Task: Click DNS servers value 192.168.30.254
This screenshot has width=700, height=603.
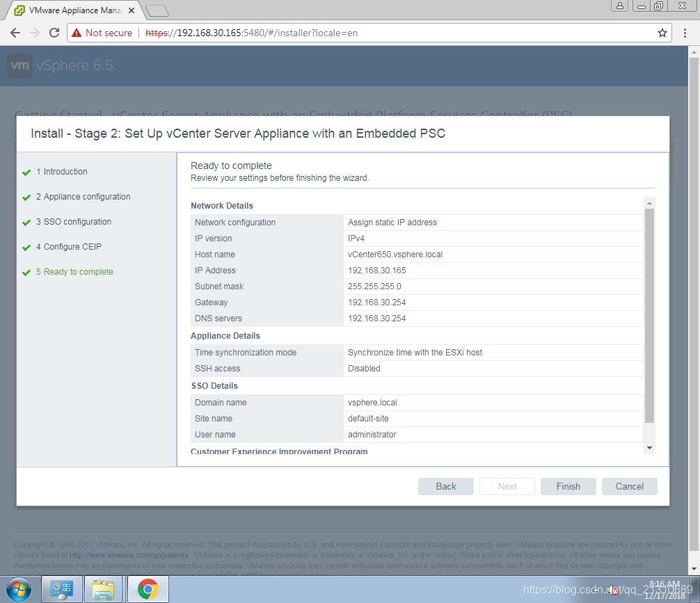Action: click(x=376, y=319)
